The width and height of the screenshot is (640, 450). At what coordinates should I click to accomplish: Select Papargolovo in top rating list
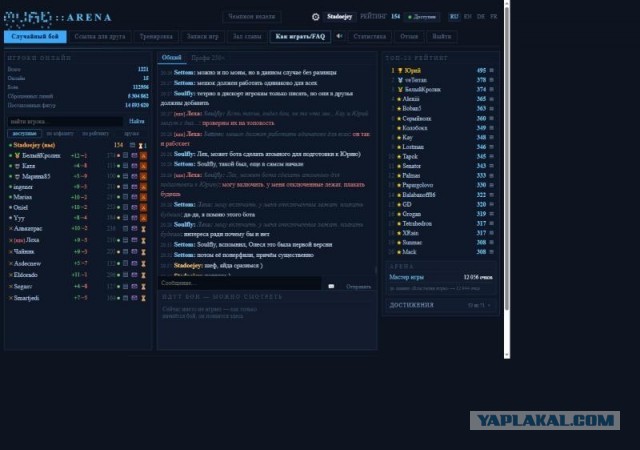point(418,185)
